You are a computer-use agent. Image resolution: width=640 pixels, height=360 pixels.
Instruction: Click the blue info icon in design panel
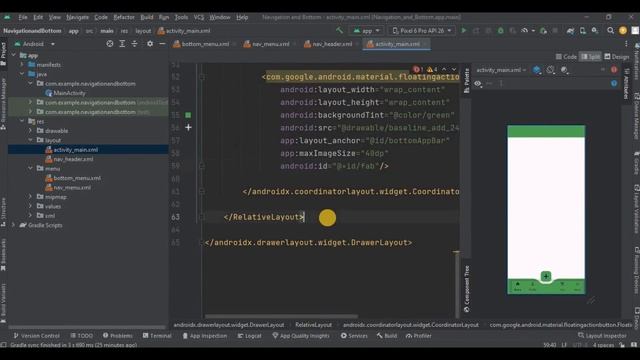click(614, 83)
